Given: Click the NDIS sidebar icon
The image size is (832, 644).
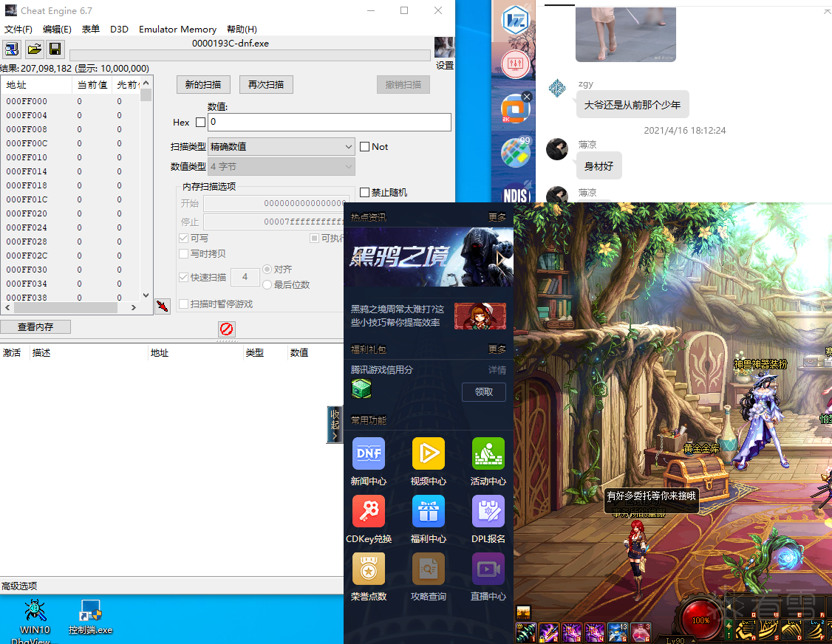Looking at the screenshot, I should coord(516,194).
